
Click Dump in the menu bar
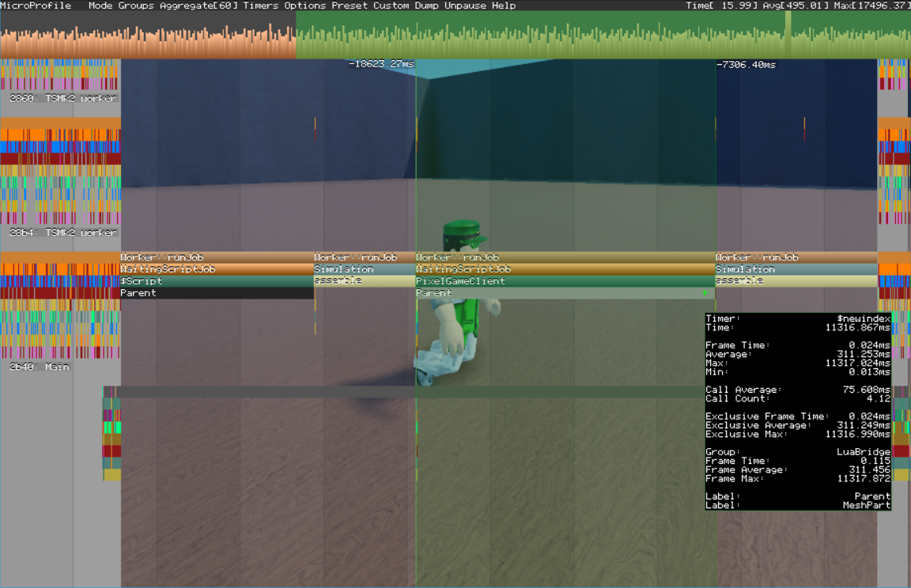coord(426,6)
